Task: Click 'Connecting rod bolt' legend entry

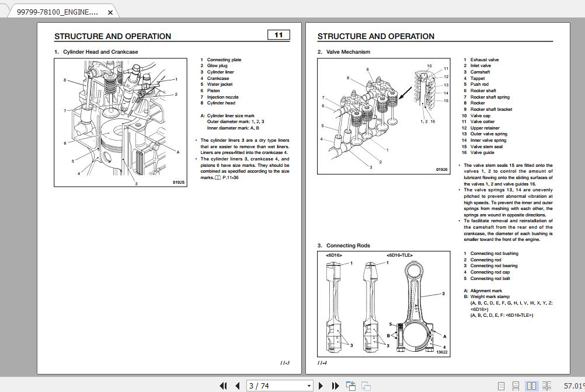Action: click(490, 278)
